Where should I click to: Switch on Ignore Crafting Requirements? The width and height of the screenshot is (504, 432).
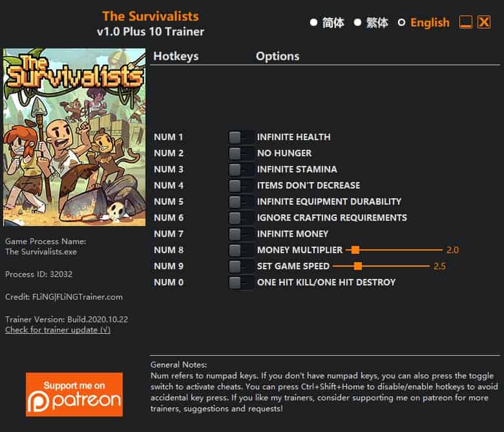point(241,218)
